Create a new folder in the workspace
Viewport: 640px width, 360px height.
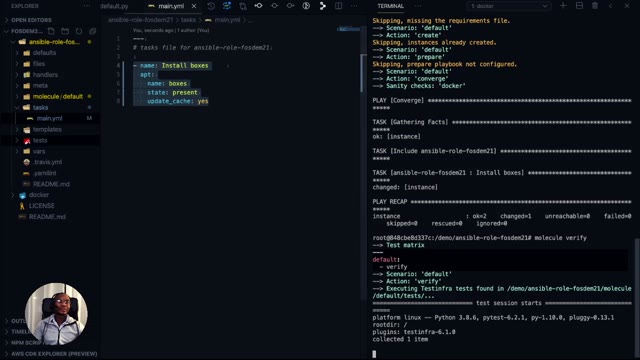click(65, 31)
